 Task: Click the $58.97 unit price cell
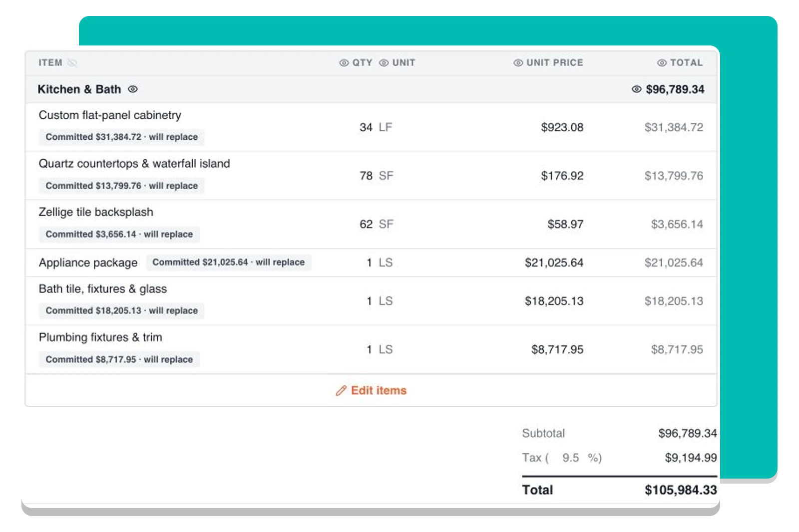pyautogui.click(x=565, y=224)
